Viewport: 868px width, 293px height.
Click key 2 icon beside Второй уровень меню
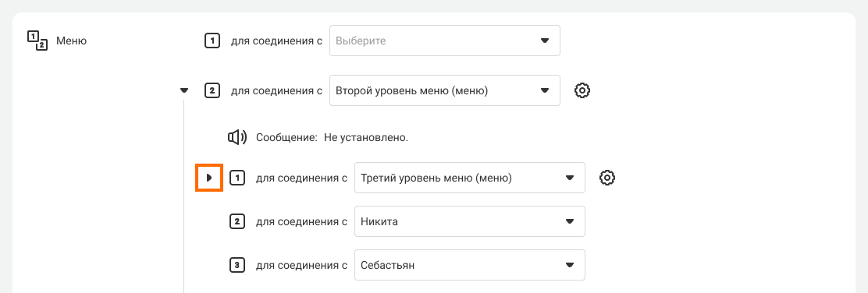pos(212,90)
